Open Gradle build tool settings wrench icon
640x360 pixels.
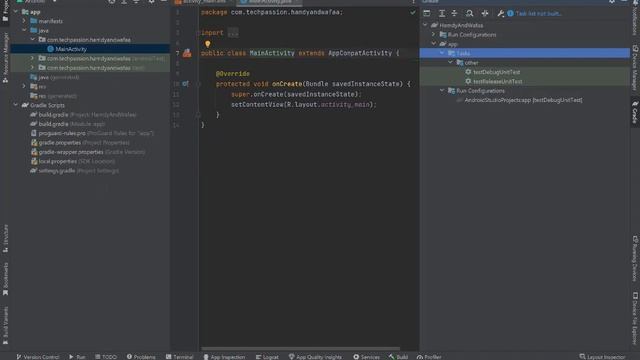(x=500, y=13)
